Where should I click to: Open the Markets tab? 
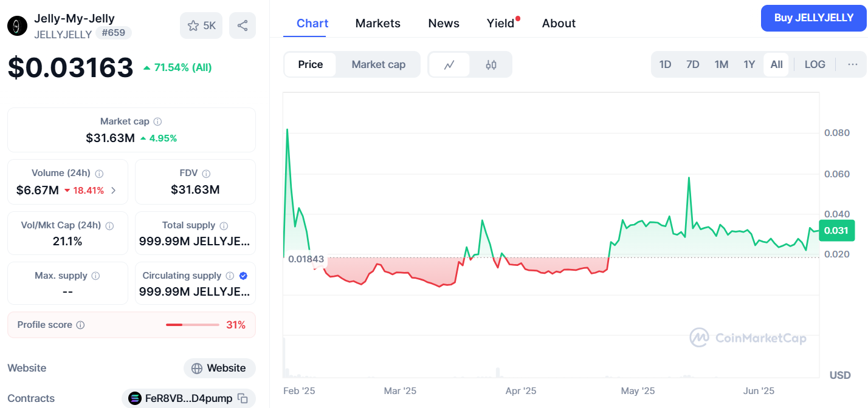point(378,24)
